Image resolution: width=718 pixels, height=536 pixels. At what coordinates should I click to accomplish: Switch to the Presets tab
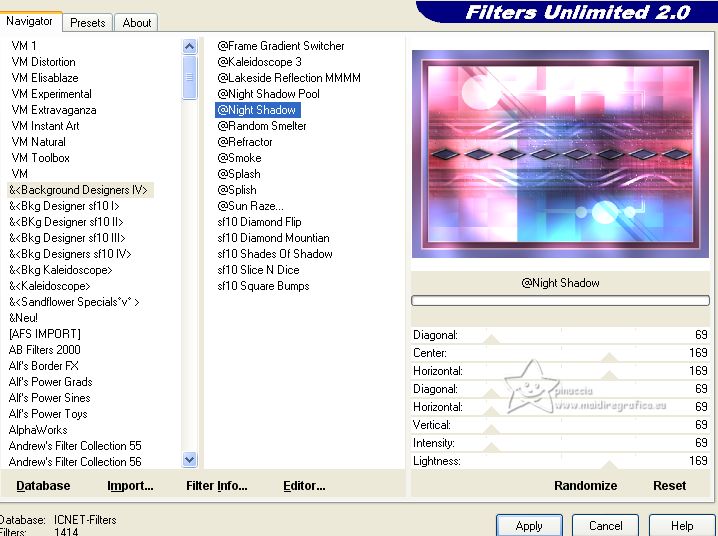tap(87, 22)
